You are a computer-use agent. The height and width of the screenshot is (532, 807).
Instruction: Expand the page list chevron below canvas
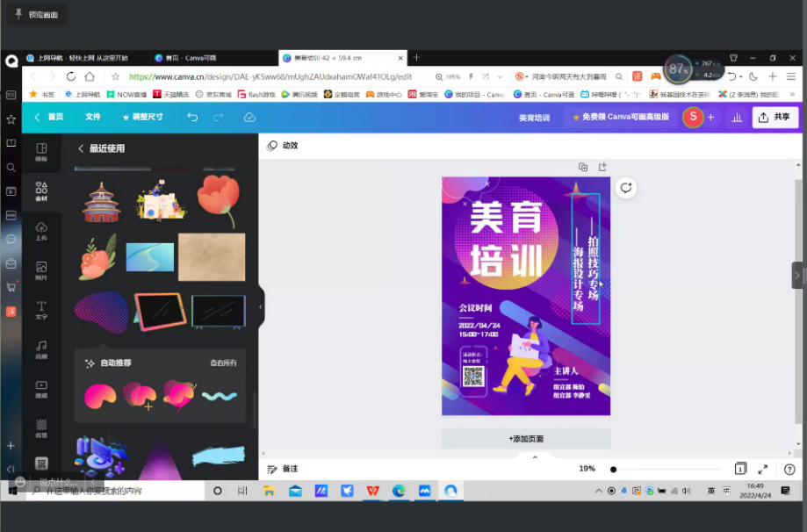click(x=535, y=457)
